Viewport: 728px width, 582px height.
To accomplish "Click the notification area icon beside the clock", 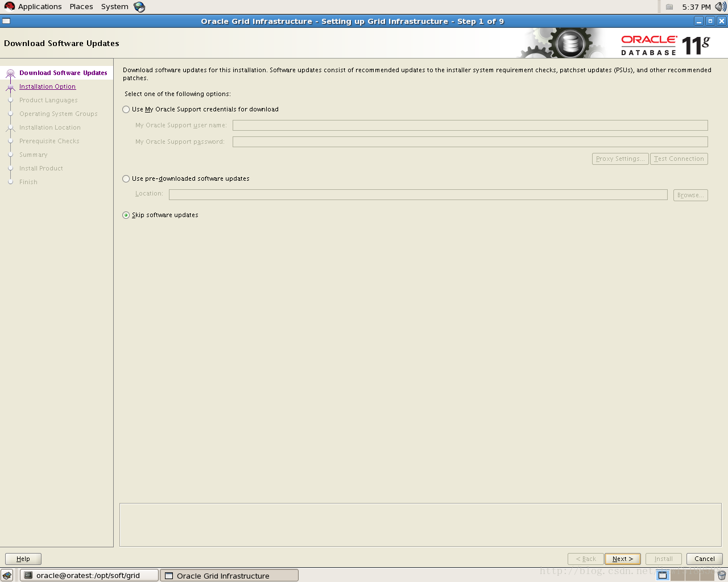I will [669, 7].
